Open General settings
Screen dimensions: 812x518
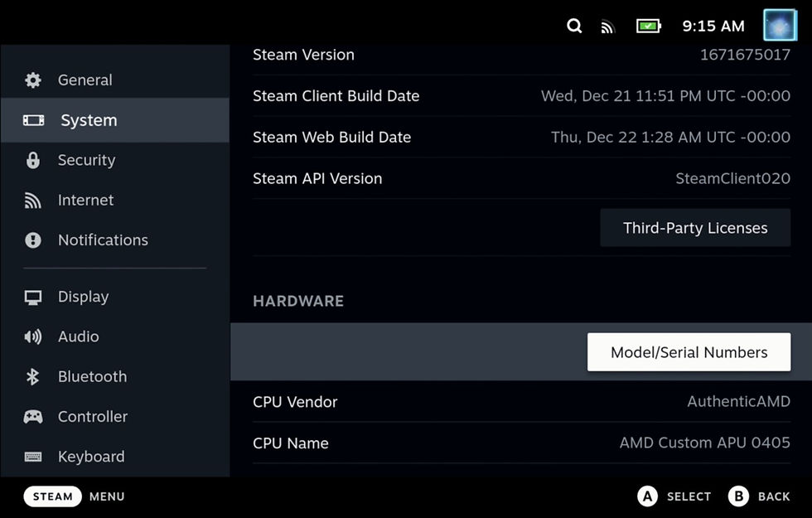115,80
